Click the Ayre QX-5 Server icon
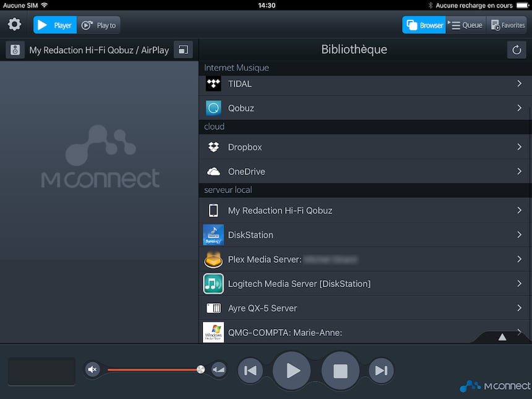The image size is (532, 399). (x=213, y=308)
